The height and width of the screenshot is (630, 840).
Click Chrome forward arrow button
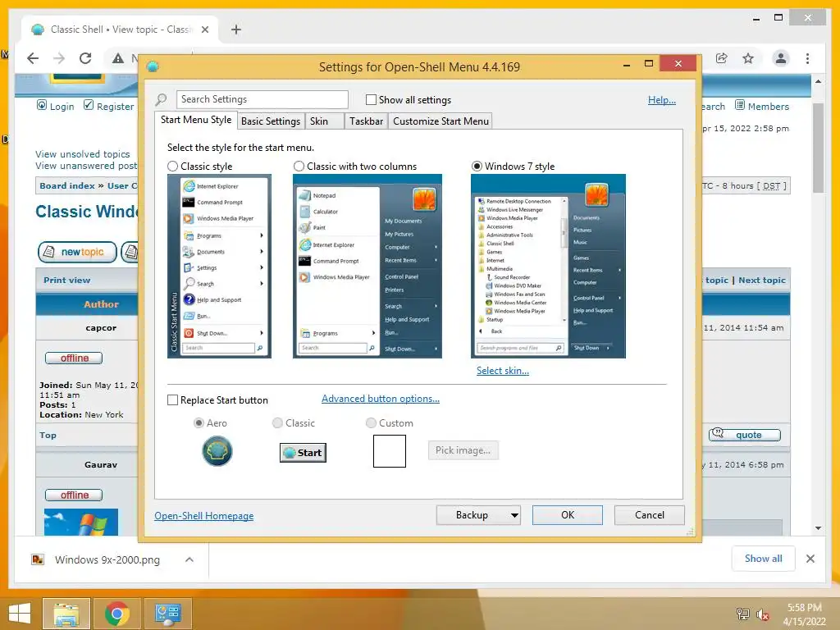(59, 58)
